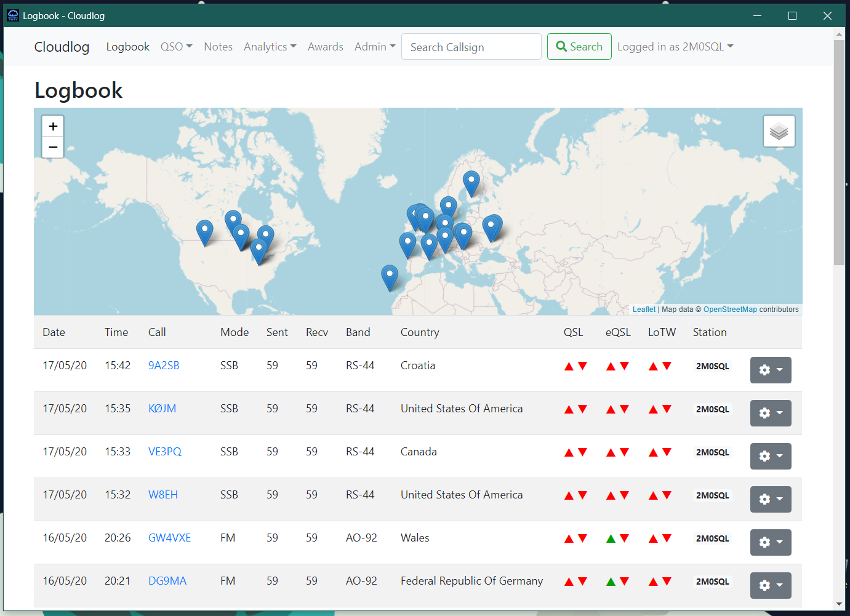The image size is (850, 616).
Task: Click LoTW up arrow in GW4VXE row
Action: (x=653, y=538)
